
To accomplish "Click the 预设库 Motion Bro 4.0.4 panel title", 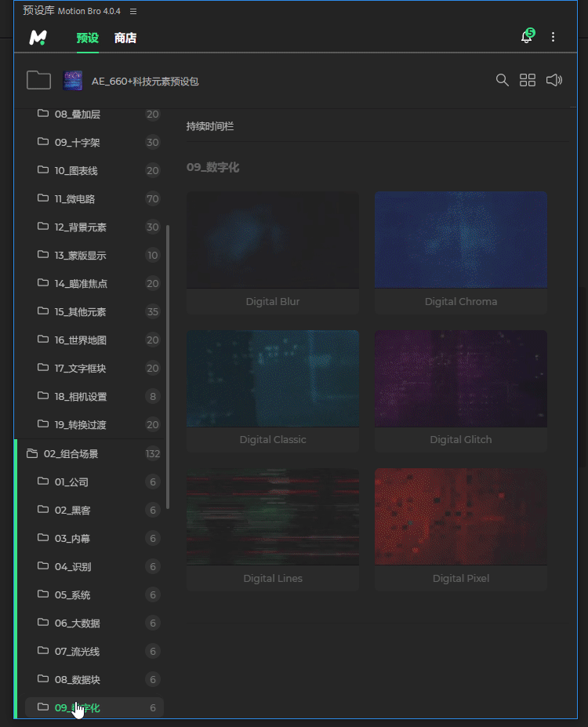I will (72, 11).
